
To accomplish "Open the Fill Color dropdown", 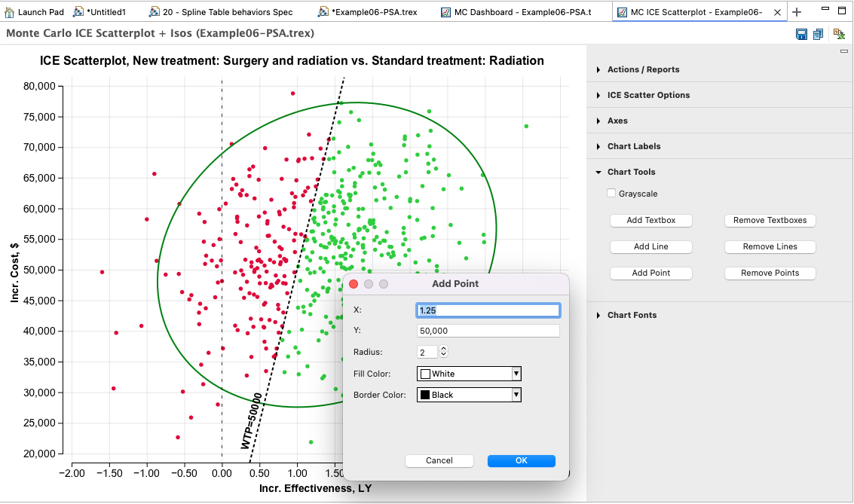I will tap(516, 373).
